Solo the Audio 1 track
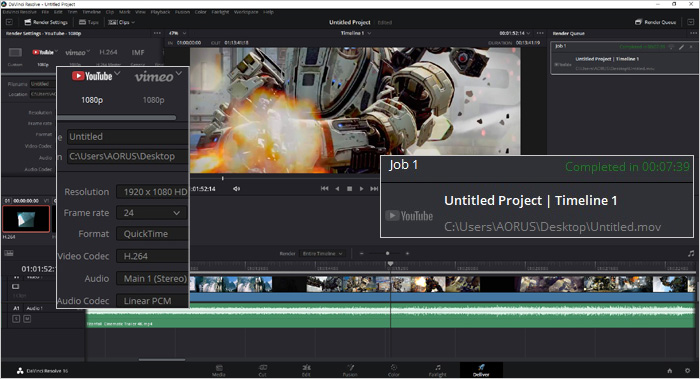Image resolution: width=700 pixels, height=379 pixels. pos(16,319)
